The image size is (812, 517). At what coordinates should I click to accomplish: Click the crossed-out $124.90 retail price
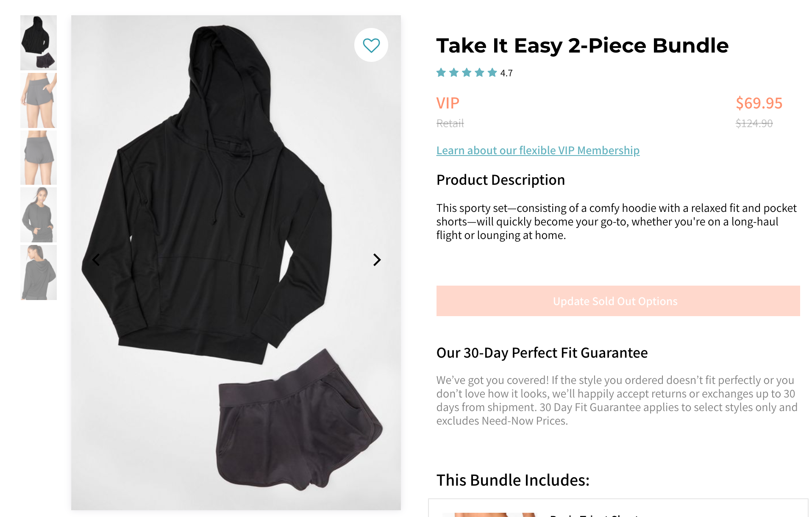click(x=755, y=124)
